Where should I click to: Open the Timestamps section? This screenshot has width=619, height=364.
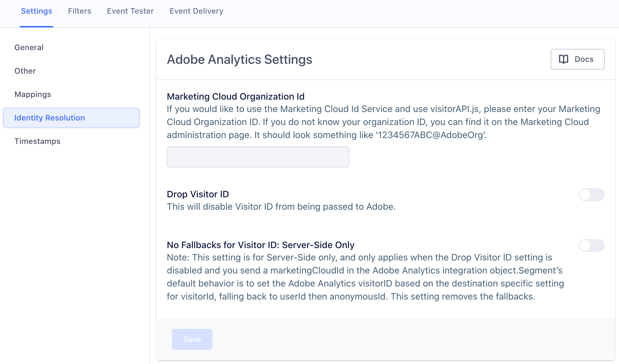(37, 141)
